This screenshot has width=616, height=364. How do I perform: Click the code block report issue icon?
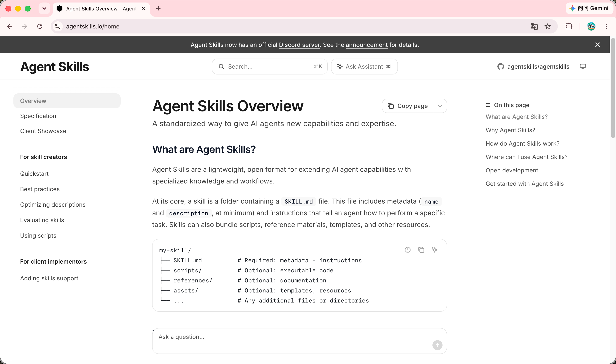pyautogui.click(x=408, y=250)
